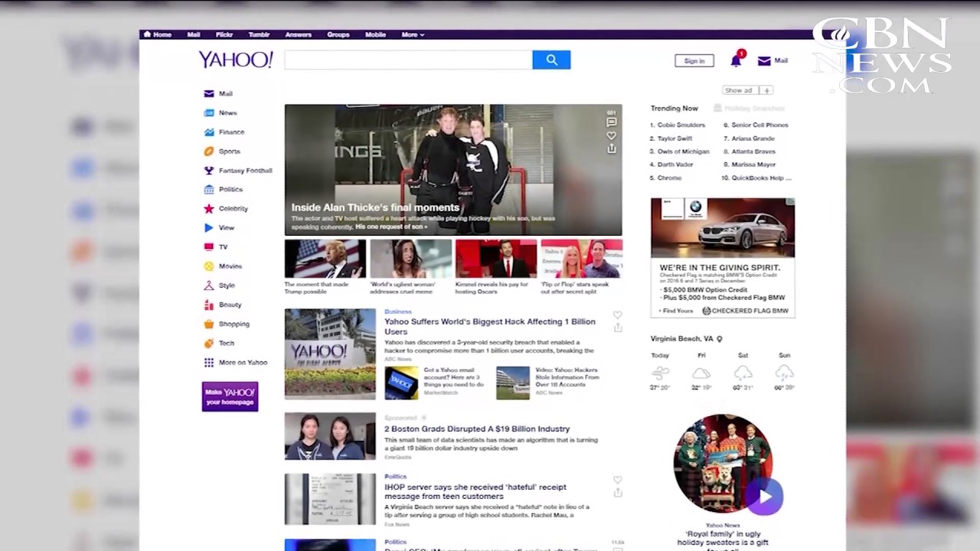This screenshot has height=551, width=980.
Task: Click heart icon on Yahoo hack article
Action: point(617,315)
